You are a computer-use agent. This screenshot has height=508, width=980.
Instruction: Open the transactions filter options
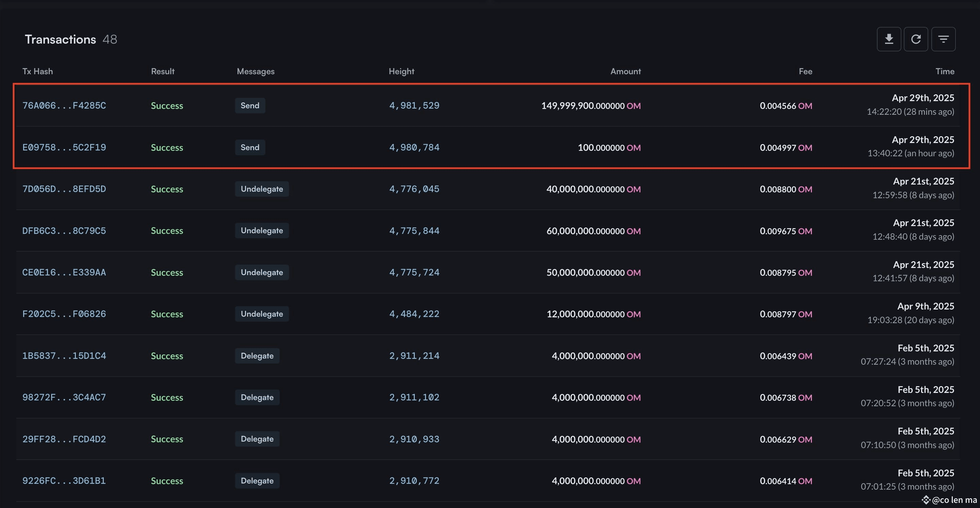[x=943, y=39]
